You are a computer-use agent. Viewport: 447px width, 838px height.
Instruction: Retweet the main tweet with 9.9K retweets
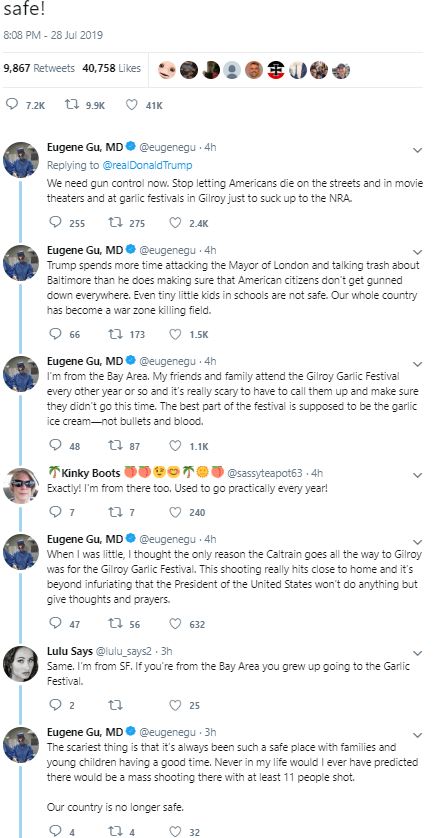[x=71, y=105]
